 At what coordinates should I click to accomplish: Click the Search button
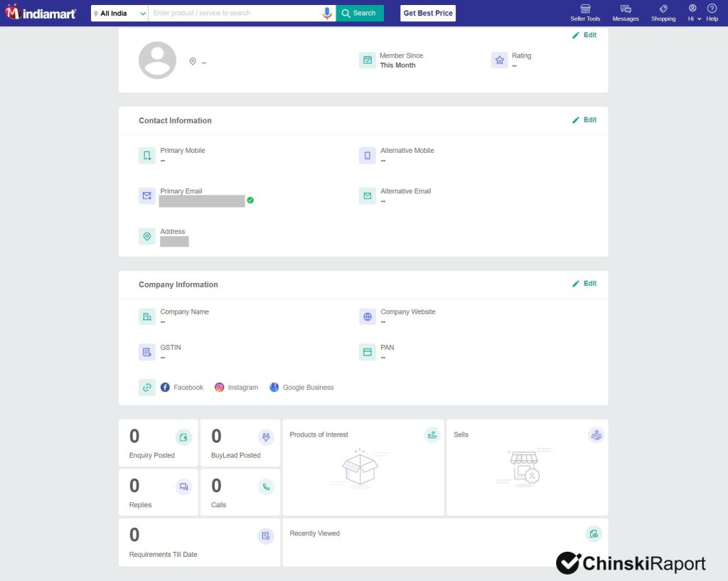(x=359, y=13)
